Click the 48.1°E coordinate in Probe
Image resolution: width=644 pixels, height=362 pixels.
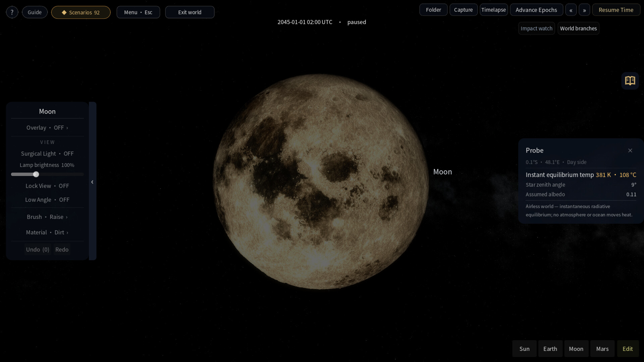tap(552, 162)
